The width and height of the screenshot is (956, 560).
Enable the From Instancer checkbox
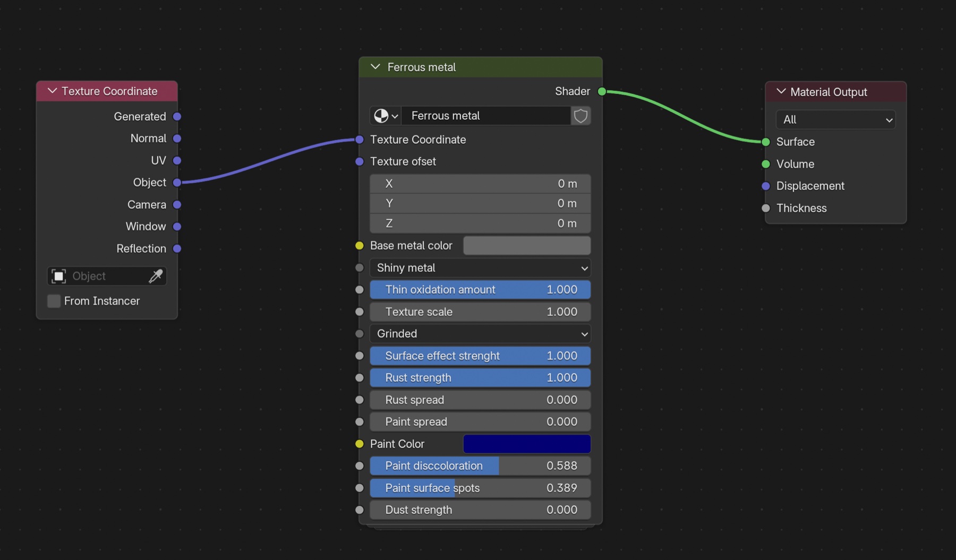(x=54, y=301)
